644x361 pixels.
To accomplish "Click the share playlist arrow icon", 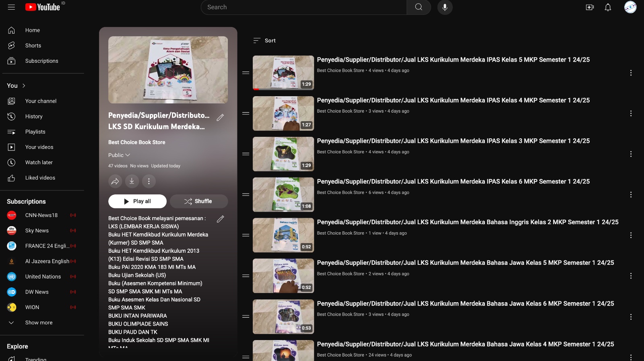I will coord(115,182).
